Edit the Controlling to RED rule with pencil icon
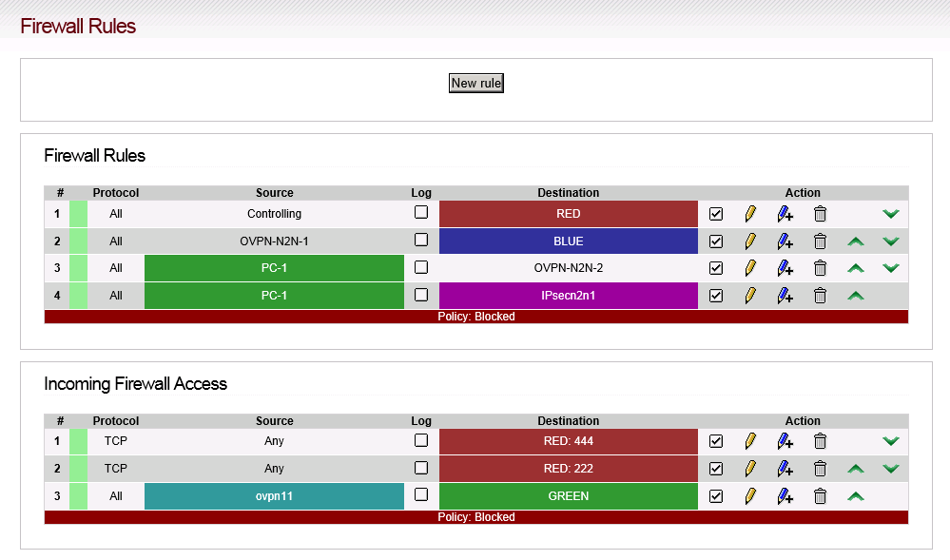 coord(750,214)
